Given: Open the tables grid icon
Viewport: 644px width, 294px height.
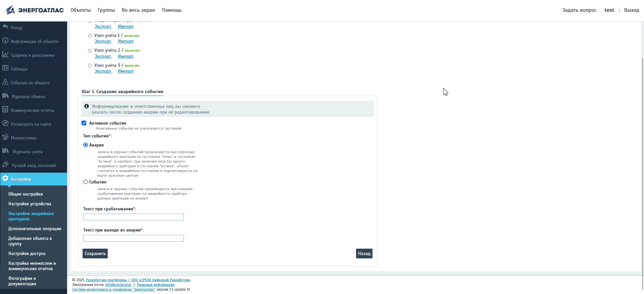Looking at the screenshot, I should (5, 68).
